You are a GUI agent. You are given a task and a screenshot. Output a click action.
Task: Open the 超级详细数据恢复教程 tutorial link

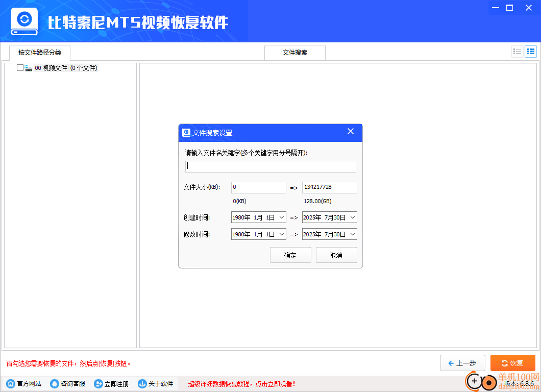click(241, 384)
